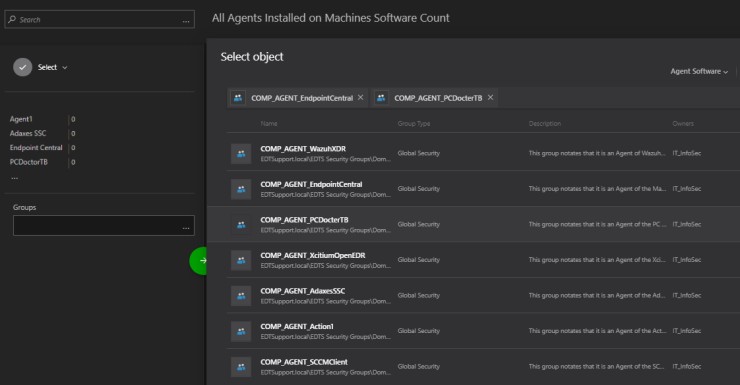This screenshot has height=385, width=740.
Task: Click the round checkmark Select icon
Action: coord(23,67)
